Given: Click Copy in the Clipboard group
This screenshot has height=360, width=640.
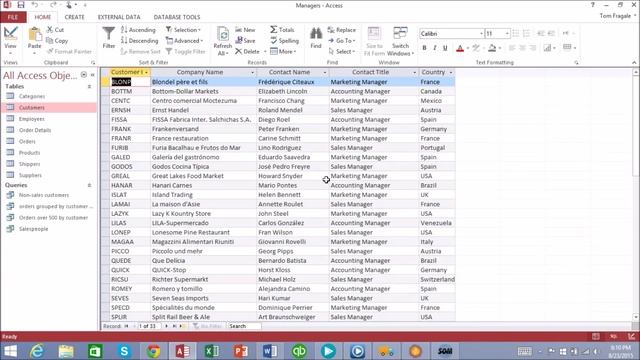Looking at the screenshot, I should click(57, 41).
